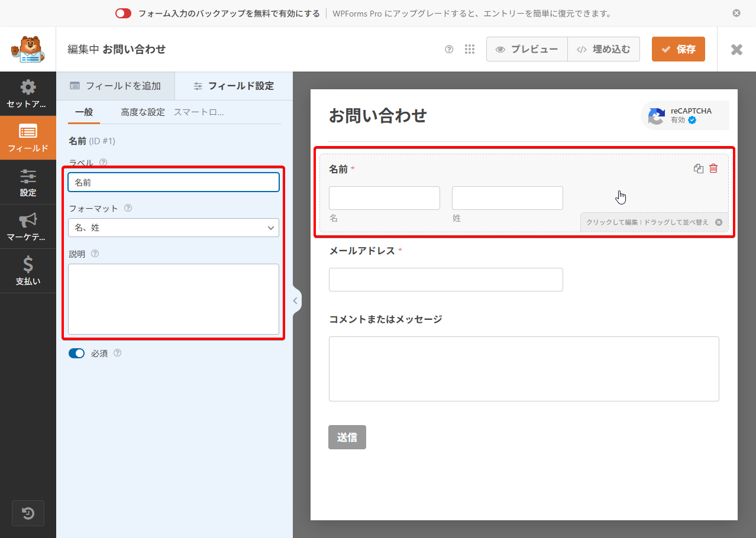Delete the 名前 field with trash icon
The image size is (756, 538).
tap(713, 168)
